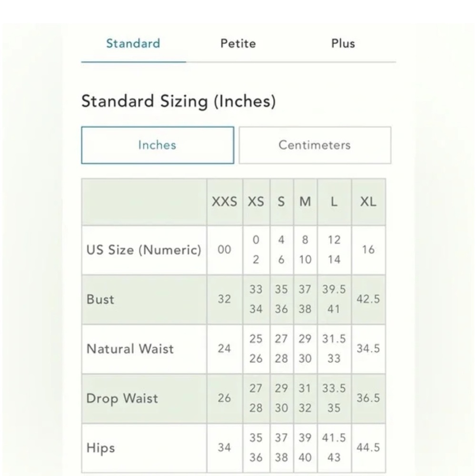The width and height of the screenshot is (476, 476).
Task: Select the Plus sizing tab
Action: [x=343, y=44]
